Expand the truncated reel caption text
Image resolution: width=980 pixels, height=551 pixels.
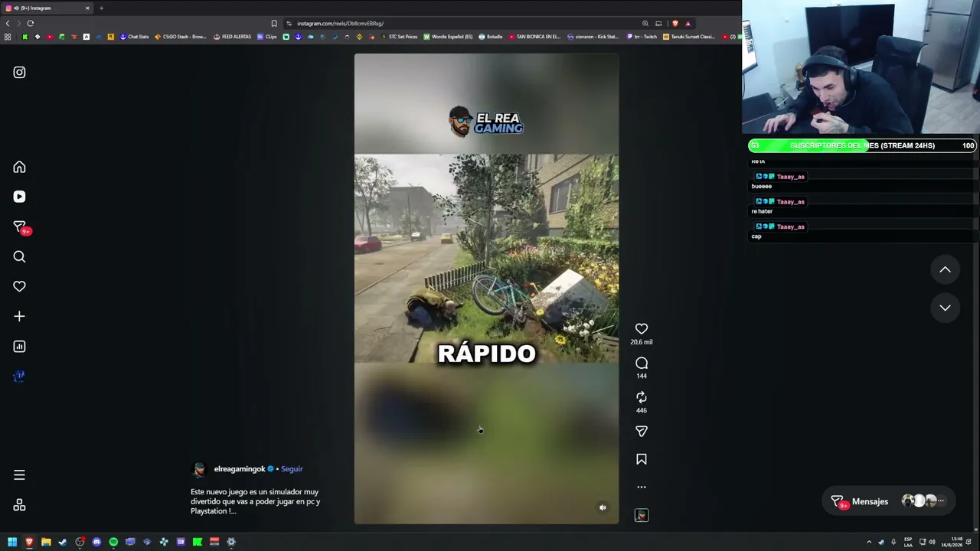click(x=256, y=501)
